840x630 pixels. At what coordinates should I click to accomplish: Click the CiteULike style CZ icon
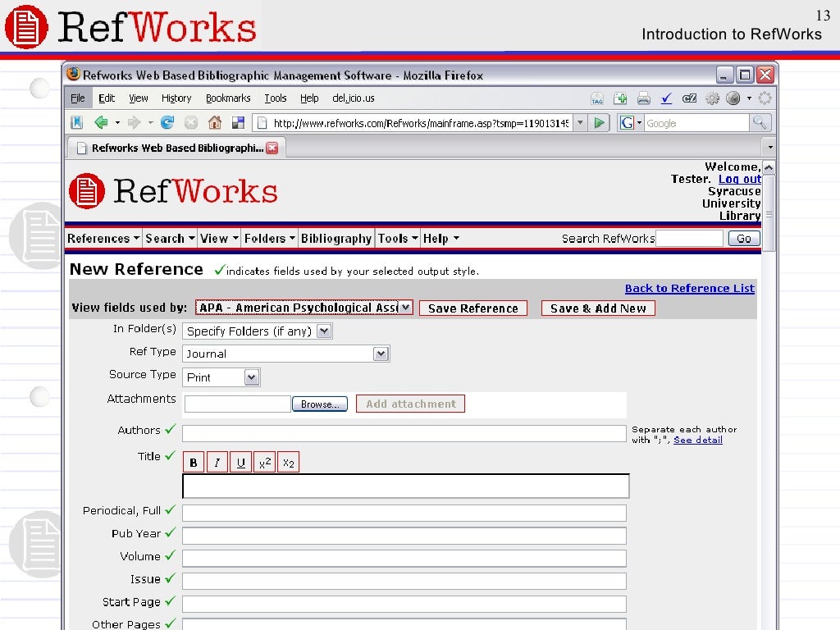689,98
